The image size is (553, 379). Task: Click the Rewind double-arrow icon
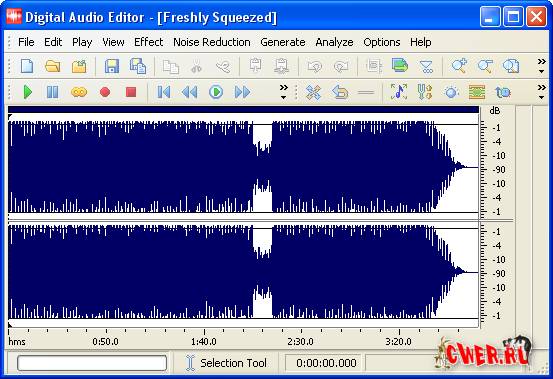click(x=190, y=92)
